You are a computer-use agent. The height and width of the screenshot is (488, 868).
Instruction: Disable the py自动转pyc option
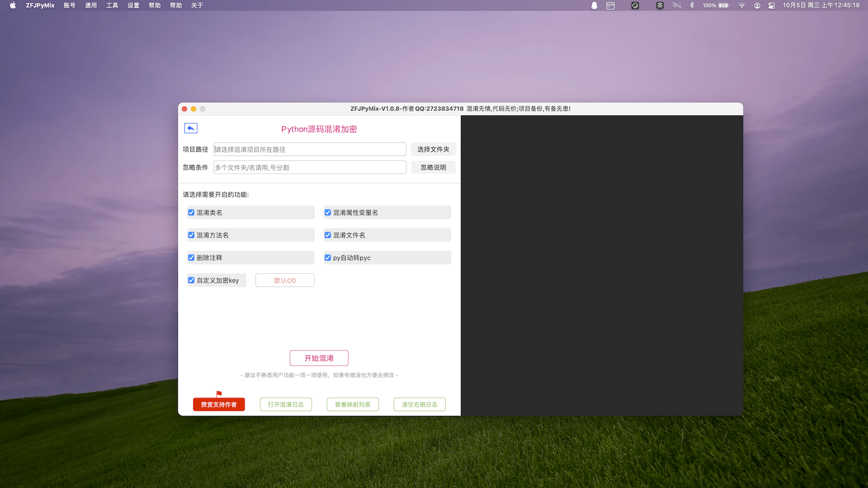(328, 258)
